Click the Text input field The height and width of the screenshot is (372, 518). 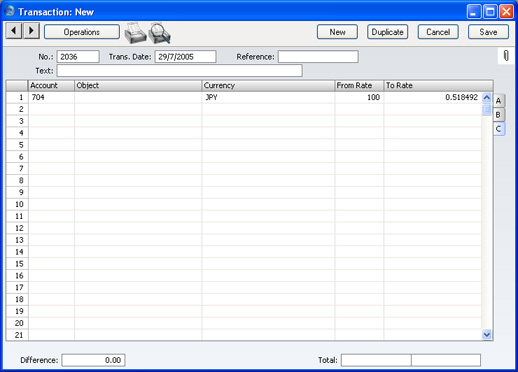[180, 71]
